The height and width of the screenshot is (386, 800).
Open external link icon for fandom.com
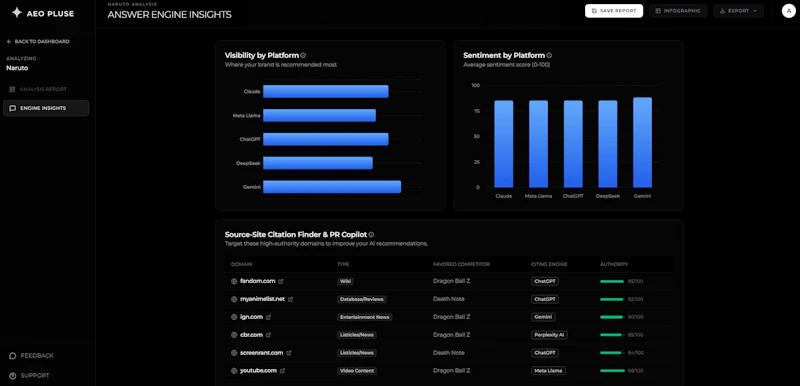click(x=281, y=281)
